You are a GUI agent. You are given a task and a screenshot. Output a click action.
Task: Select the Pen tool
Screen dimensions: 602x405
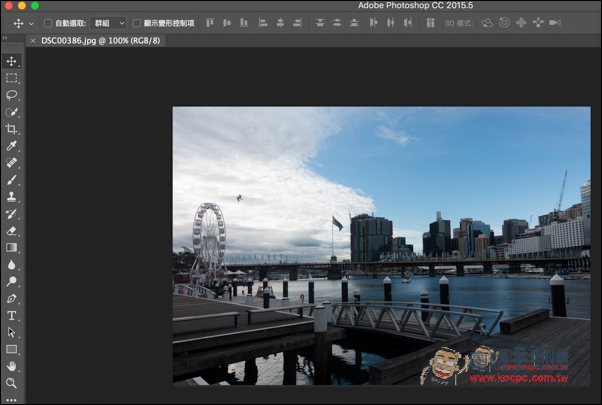(12, 298)
